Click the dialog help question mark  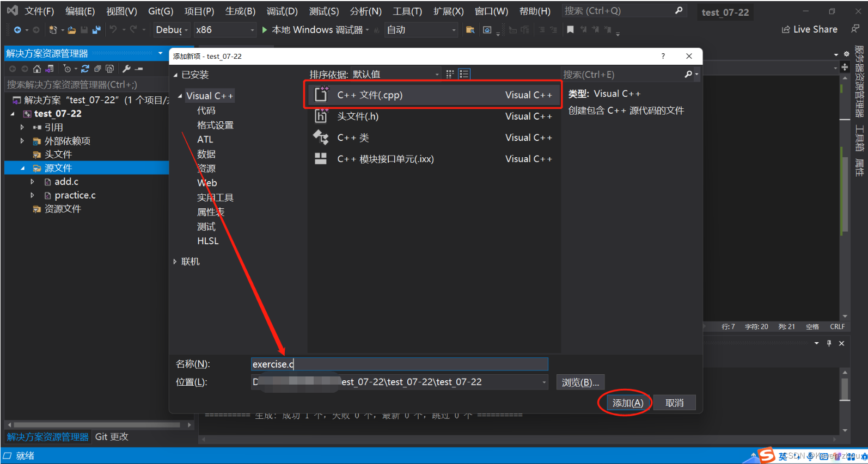(x=663, y=56)
